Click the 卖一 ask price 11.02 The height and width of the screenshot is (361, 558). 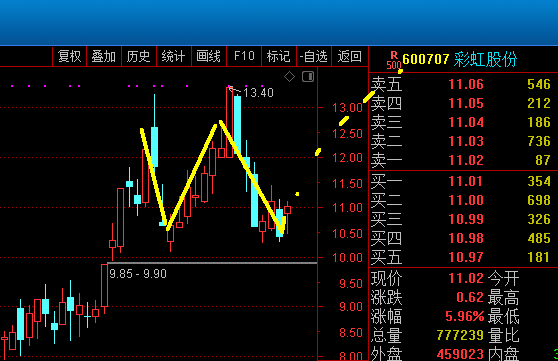(466, 160)
